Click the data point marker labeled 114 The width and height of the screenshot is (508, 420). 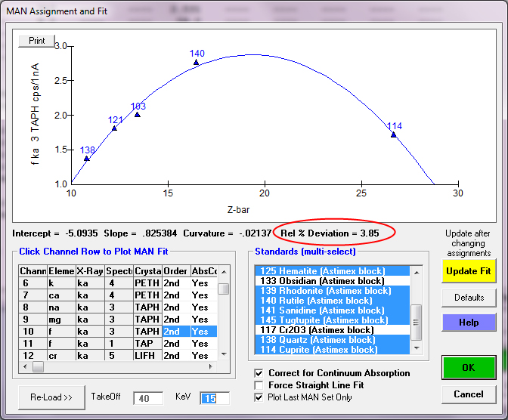click(x=394, y=134)
